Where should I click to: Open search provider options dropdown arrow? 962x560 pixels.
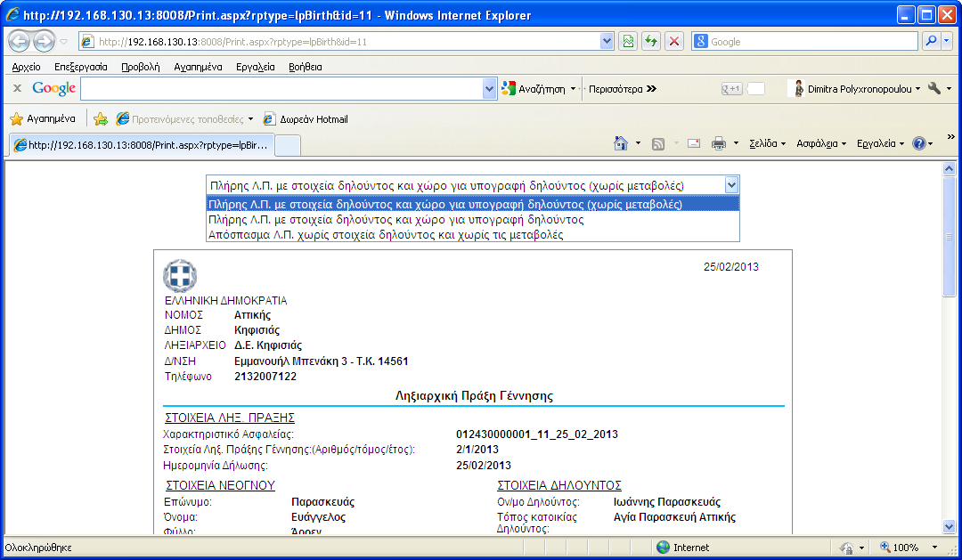(x=947, y=42)
